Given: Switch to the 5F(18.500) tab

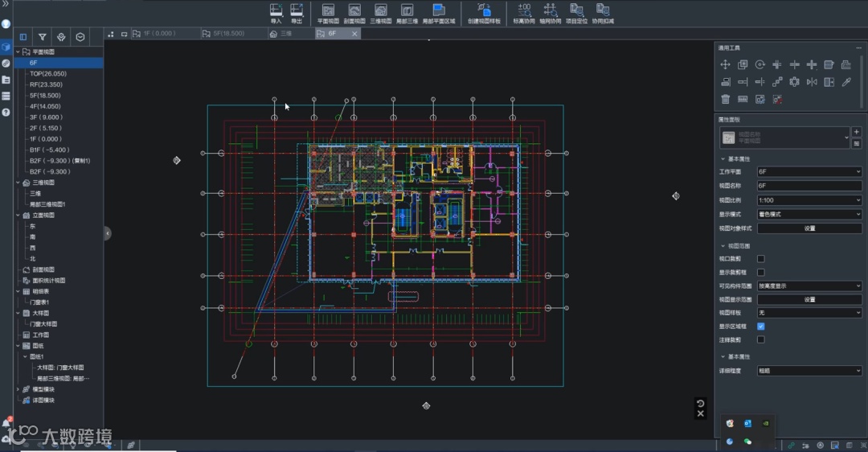Looking at the screenshot, I should tap(228, 34).
